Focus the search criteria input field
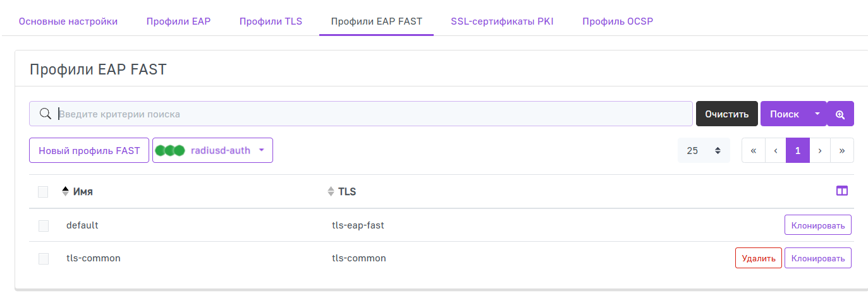 [373, 114]
